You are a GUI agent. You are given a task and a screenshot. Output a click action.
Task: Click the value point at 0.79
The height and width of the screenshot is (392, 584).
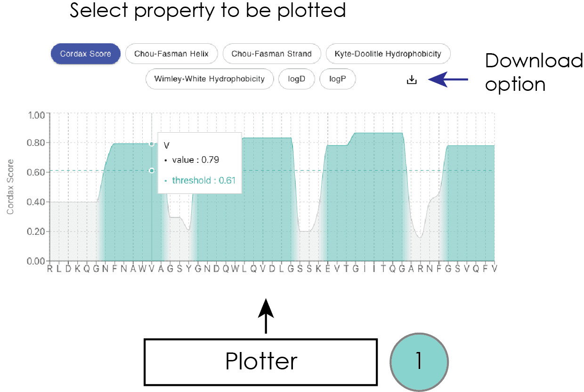click(x=152, y=144)
